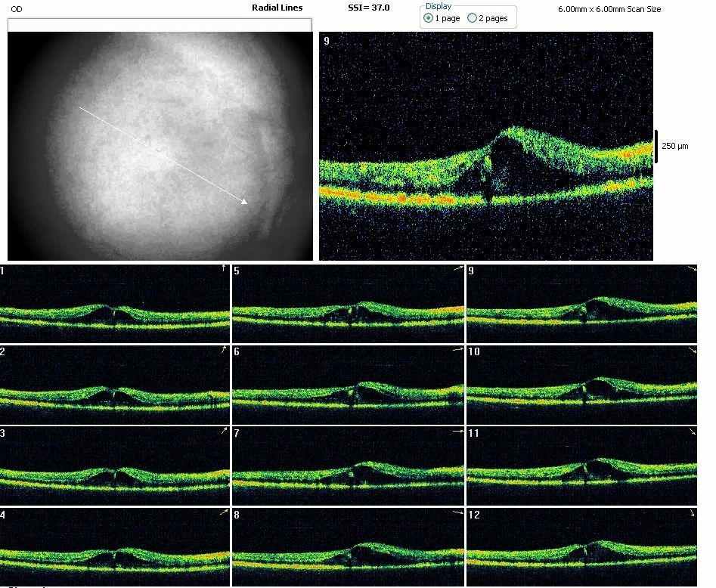Click the scan direction arrow in thumbnail 5

click(x=457, y=268)
